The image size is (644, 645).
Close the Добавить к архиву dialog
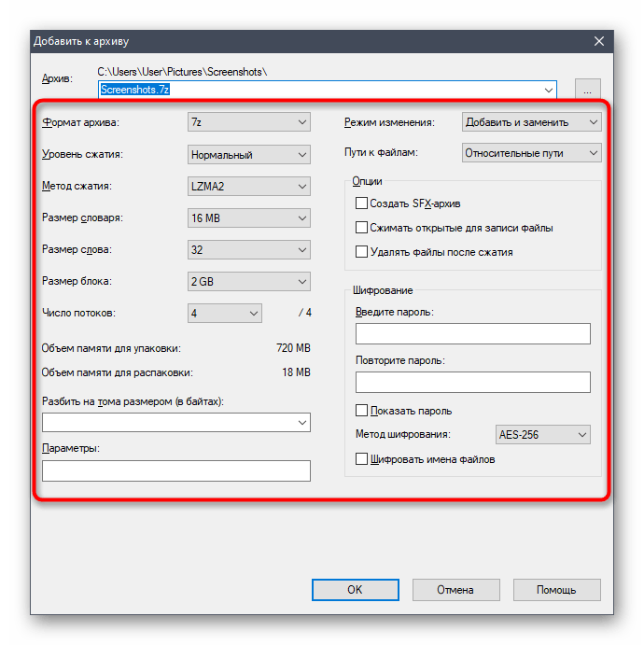pyautogui.click(x=599, y=41)
